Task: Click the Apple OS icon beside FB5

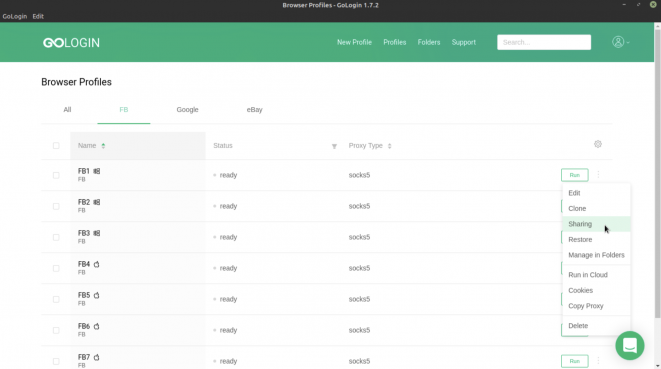Action: tap(97, 295)
